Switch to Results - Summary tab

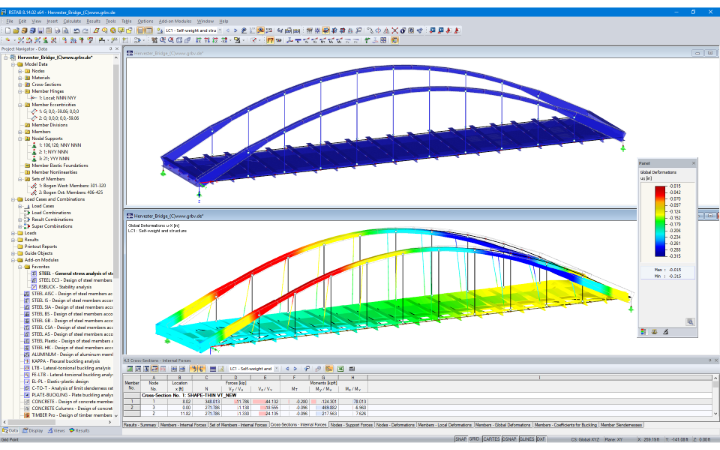(x=141, y=425)
